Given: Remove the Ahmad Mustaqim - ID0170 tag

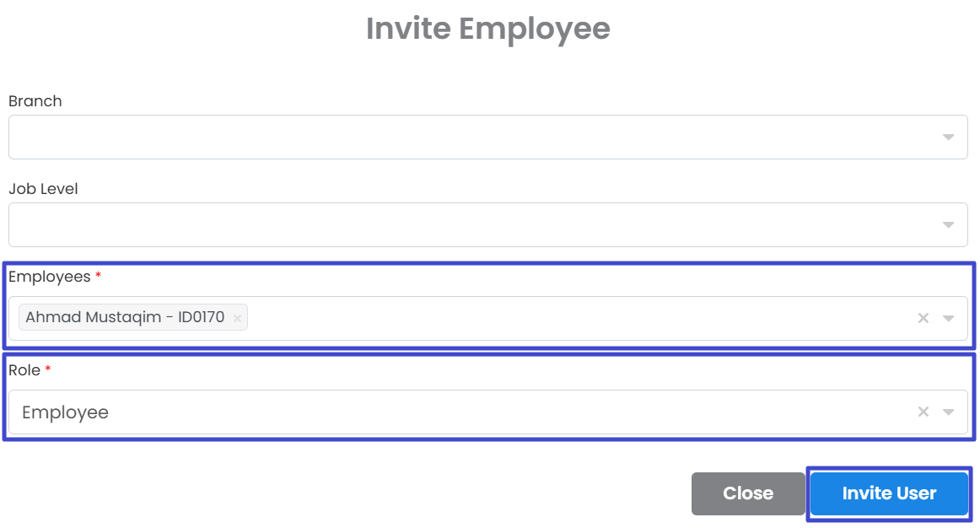Looking at the screenshot, I should pyautogui.click(x=237, y=318).
